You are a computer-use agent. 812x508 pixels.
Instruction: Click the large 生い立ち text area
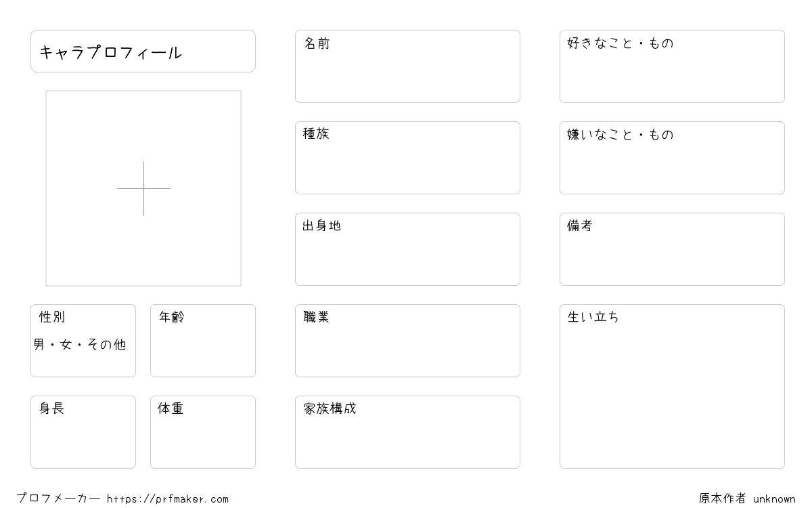pyautogui.click(x=672, y=386)
